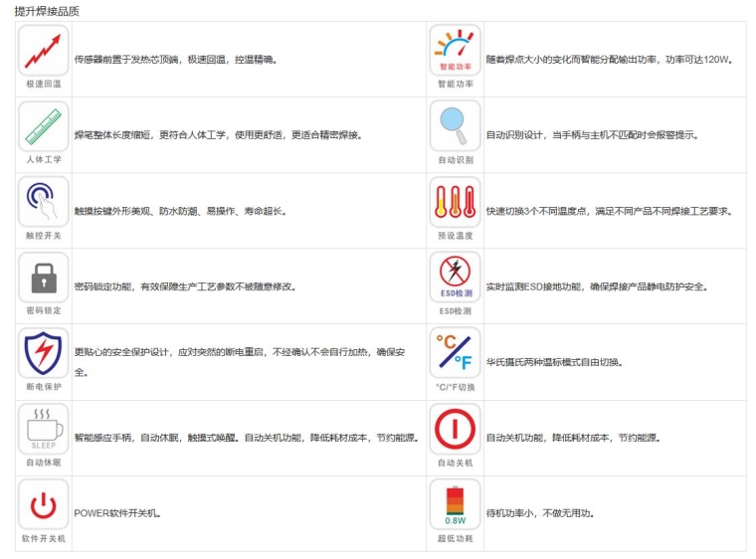
Task: Click the 0.8W battery 超低功耗 icon
Action: [456, 504]
